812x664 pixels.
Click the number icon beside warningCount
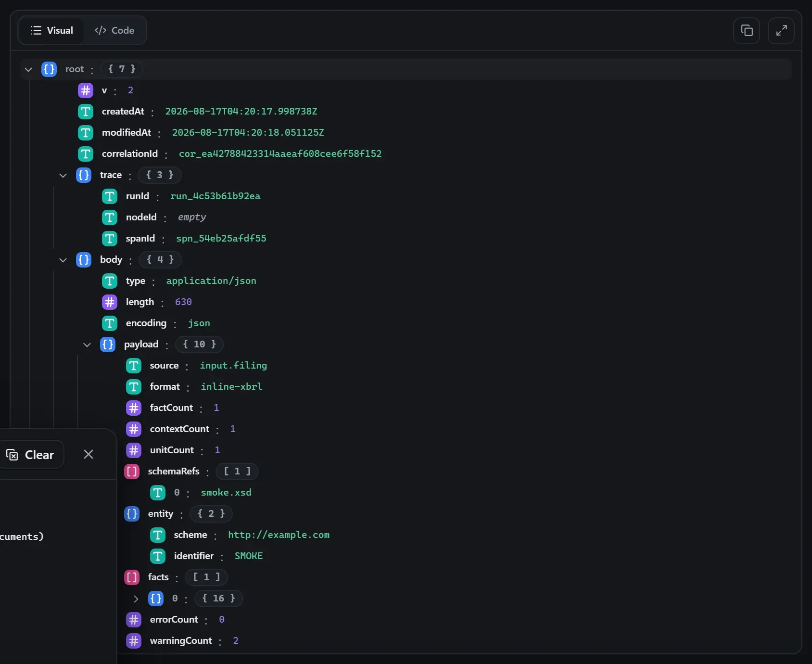[134, 641]
